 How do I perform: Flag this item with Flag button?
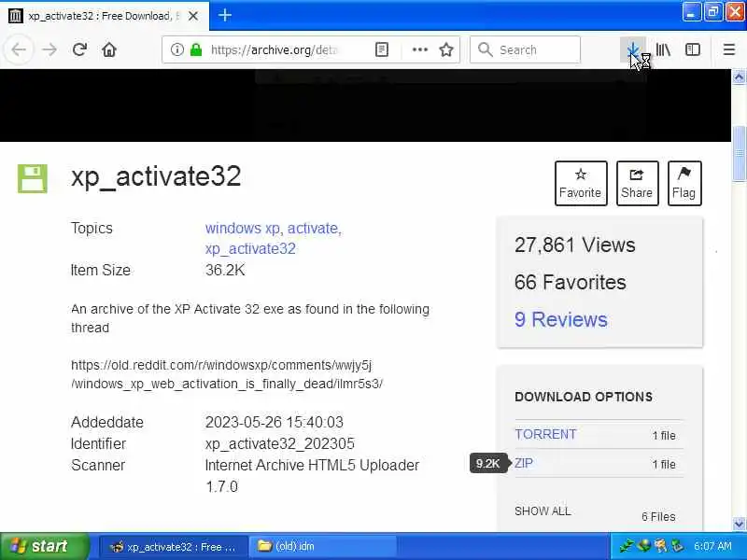684,183
